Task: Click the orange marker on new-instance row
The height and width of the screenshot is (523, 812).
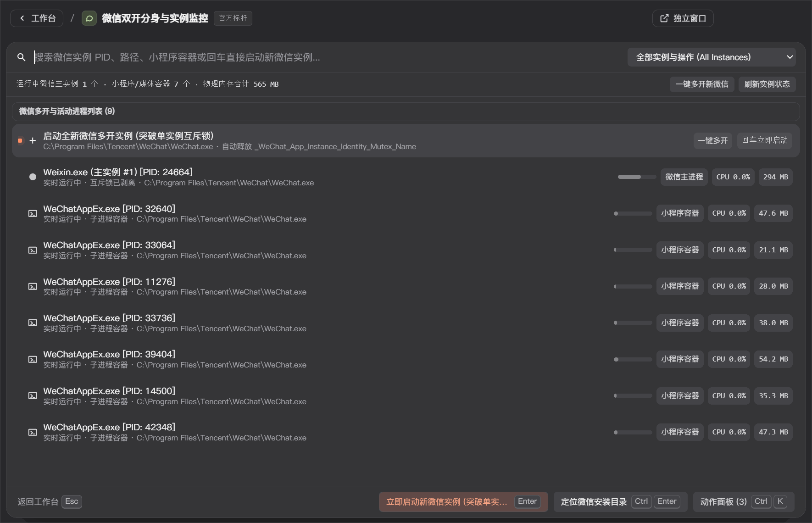Action: tap(20, 140)
